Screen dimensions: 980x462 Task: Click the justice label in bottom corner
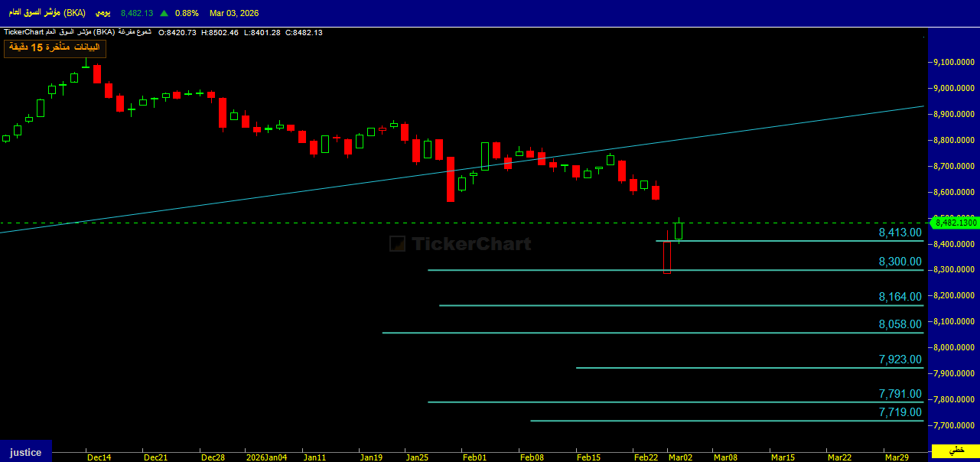pyautogui.click(x=25, y=452)
